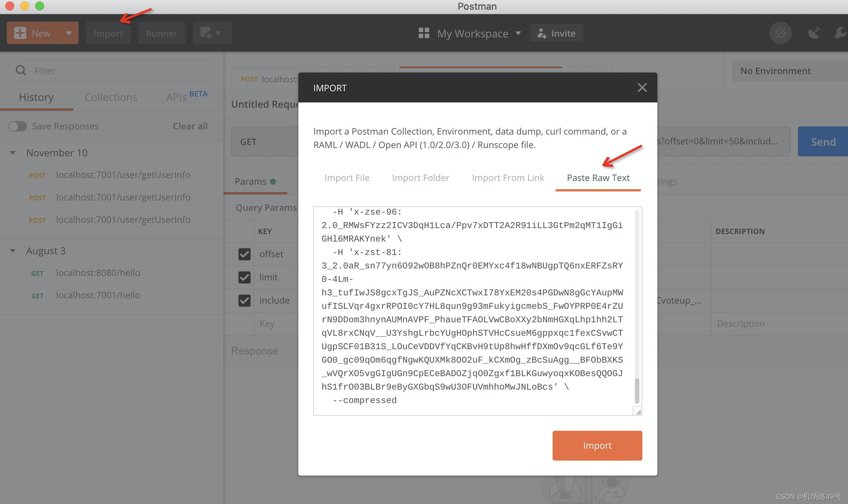Click the magnifier icon in the Filter box
Screen dimensions: 848x504
21,70
